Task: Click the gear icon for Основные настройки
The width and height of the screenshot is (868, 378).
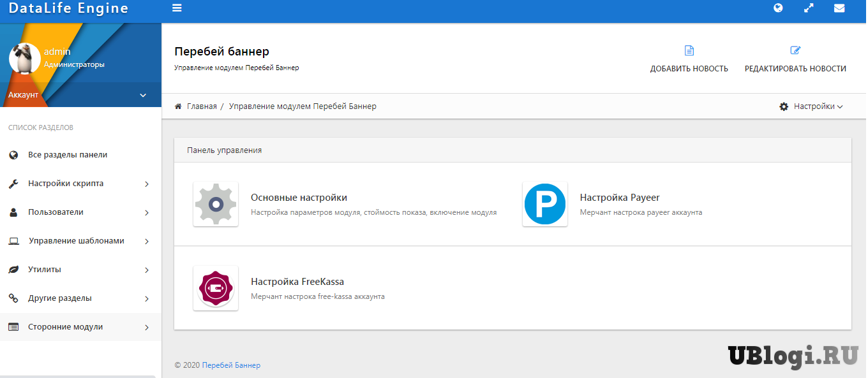Action: 216,204
